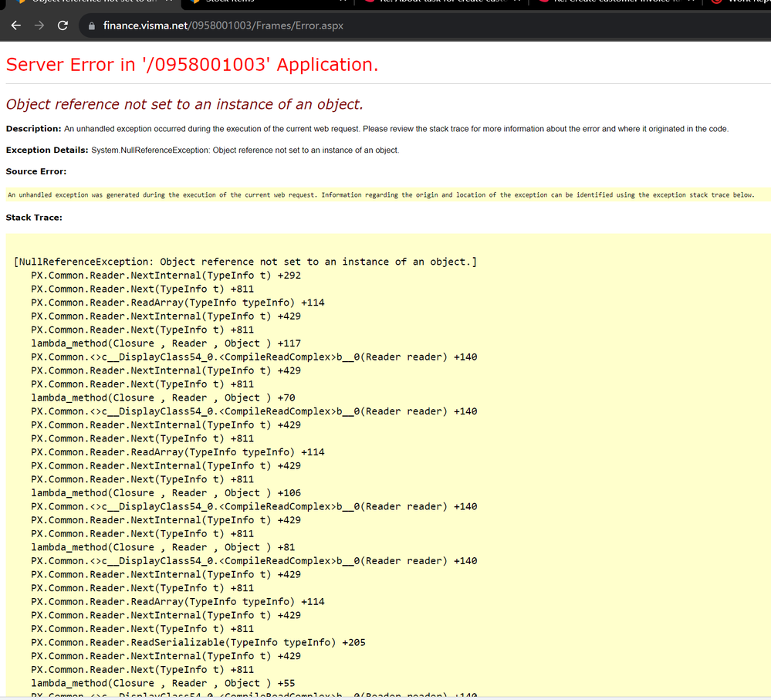Screen dimensions: 771x700
Task: Click the 'ReadSerializable(TypeInfo typeInfo) +205' line
Action: [198, 642]
